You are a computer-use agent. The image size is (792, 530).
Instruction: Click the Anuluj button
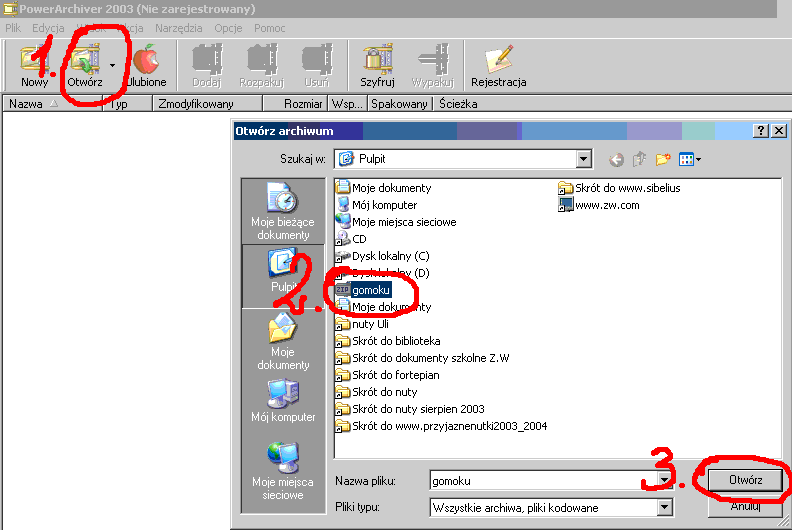click(746, 506)
